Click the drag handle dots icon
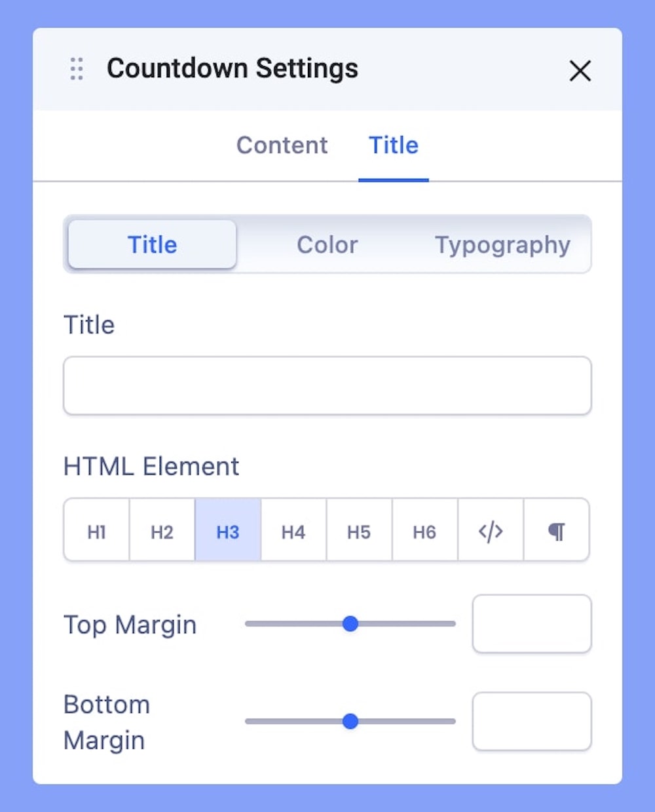 [x=77, y=69]
